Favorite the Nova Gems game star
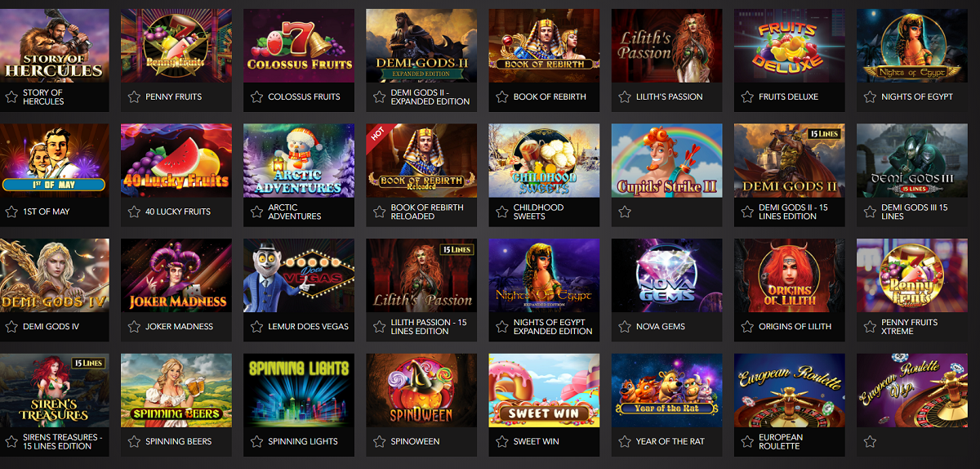 [x=624, y=327]
